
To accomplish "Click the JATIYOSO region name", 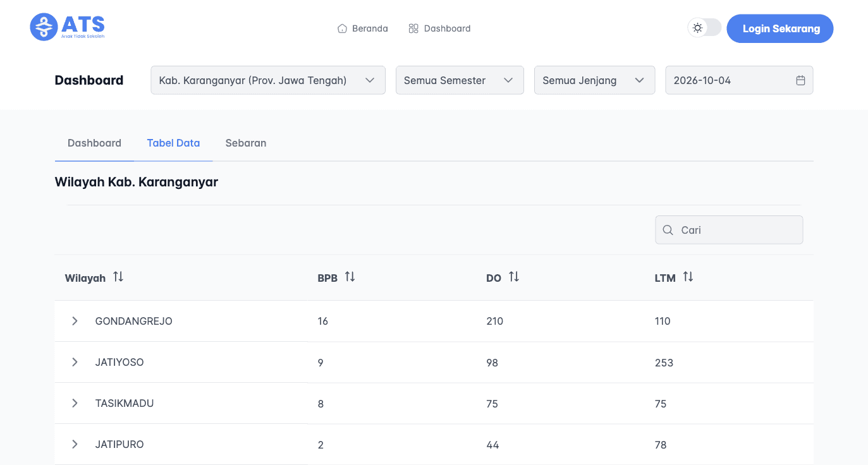I will tap(119, 362).
